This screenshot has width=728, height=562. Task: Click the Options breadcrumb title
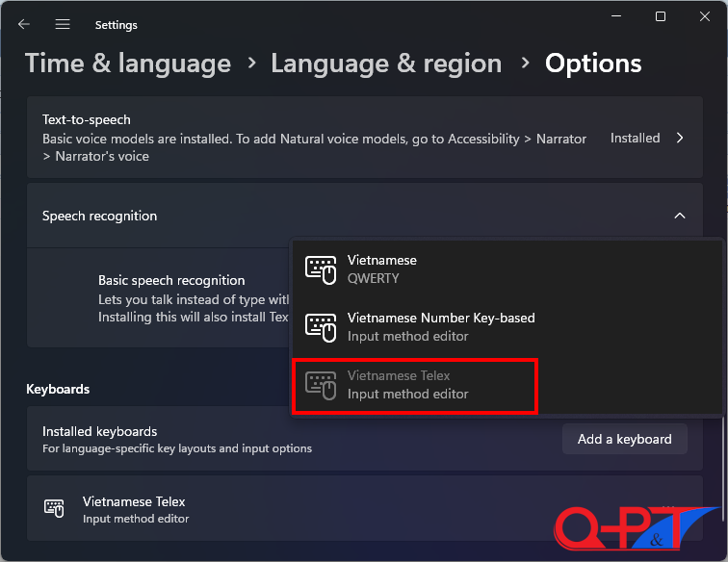tap(593, 64)
